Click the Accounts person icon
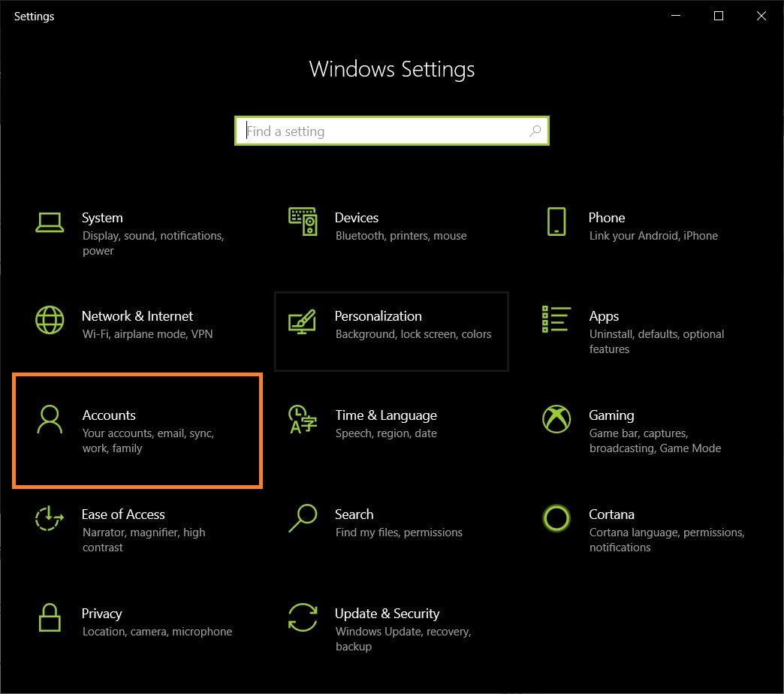The height and width of the screenshot is (694, 784). point(50,419)
